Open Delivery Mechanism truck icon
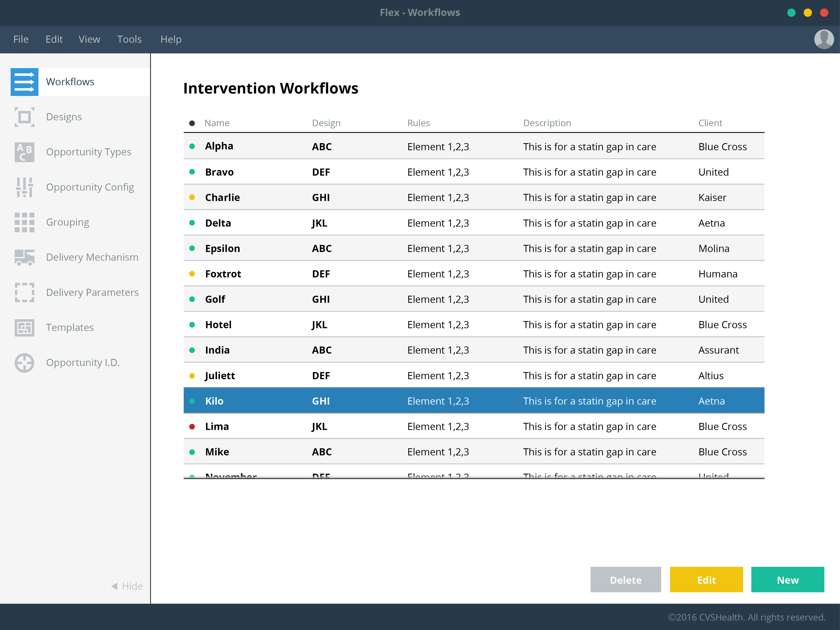Viewport: 840px width, 630px height. [24, 257]
